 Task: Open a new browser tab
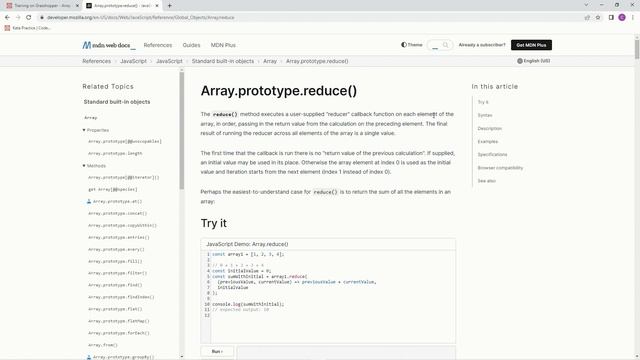click(x=169, y=6)
